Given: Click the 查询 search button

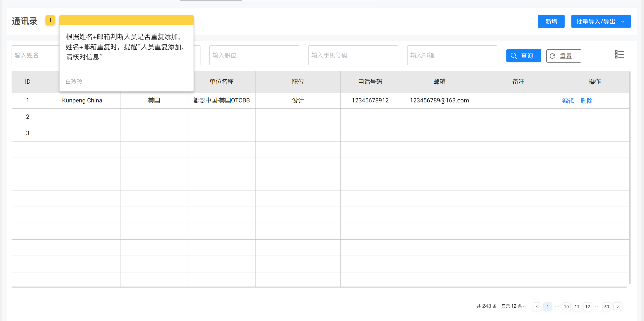Looking at the screenshot, I should coord(523,56).
